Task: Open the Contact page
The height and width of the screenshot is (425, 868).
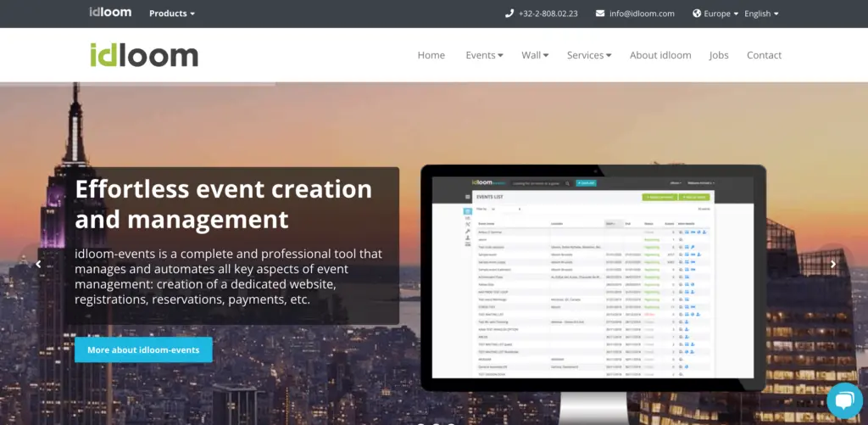Action: [764, 55]
